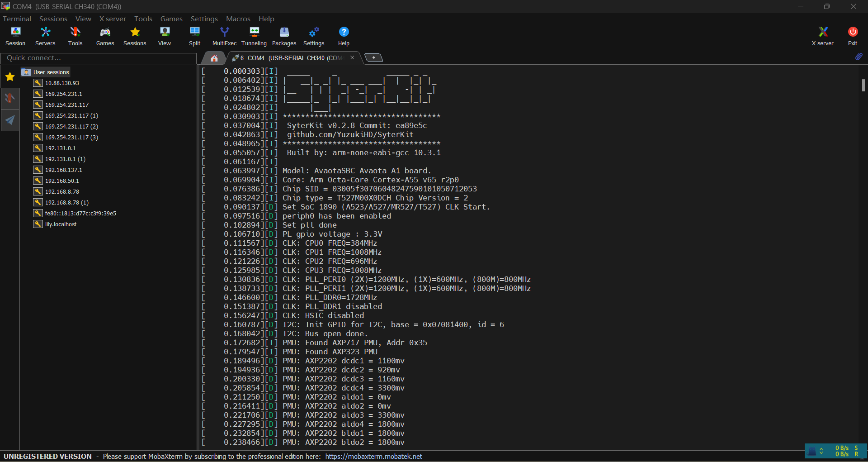Open the Session toolbar icon
The width and height of the screenshot is (868, 462).
coord(15,36)
